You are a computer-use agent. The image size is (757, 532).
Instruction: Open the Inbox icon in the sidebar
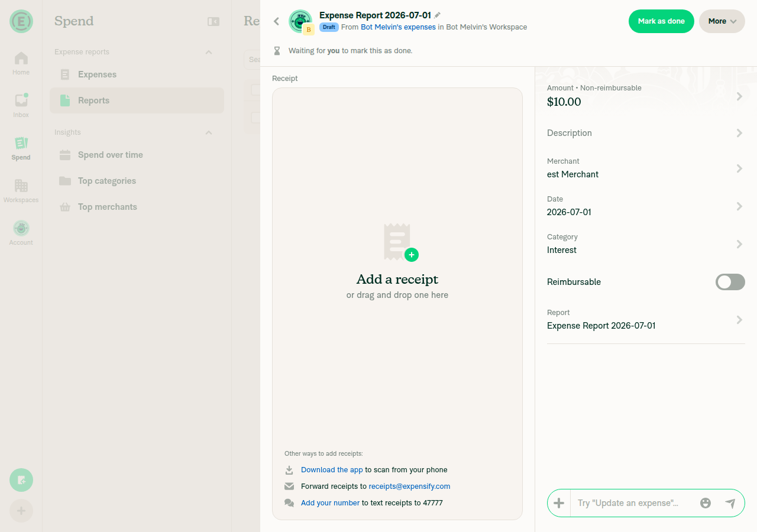coord(21,105)
